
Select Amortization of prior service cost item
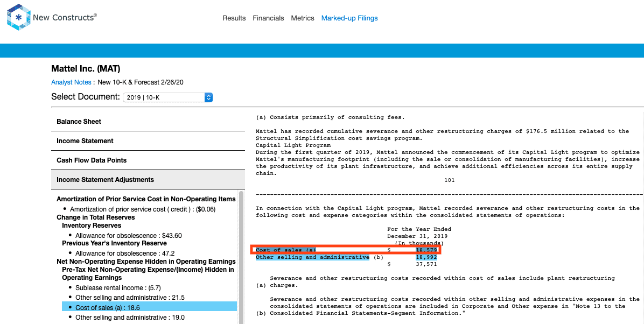143,209
